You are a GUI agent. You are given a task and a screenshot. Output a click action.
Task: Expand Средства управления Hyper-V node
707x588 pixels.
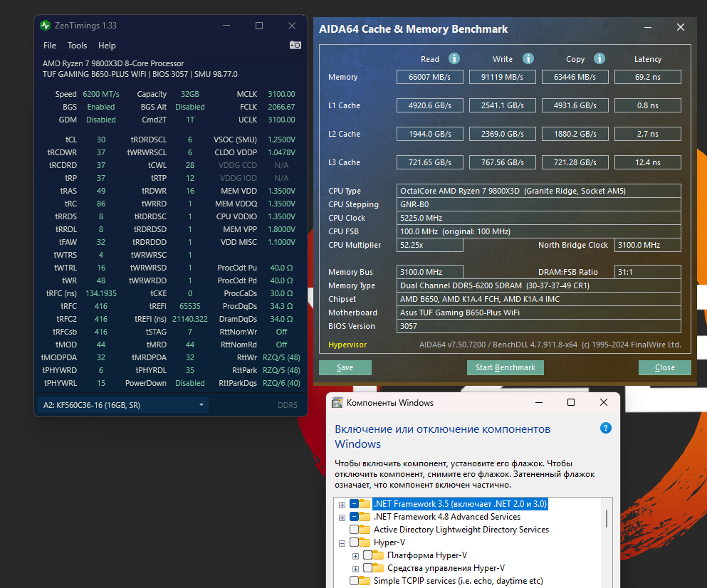(x=355, y=569)
